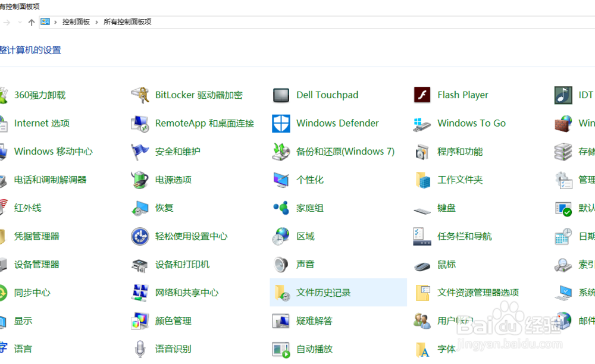The height and width of the screenshot is (364, 595).
Task: Open the 字体 fonts icon
Action: pos(422,350)
